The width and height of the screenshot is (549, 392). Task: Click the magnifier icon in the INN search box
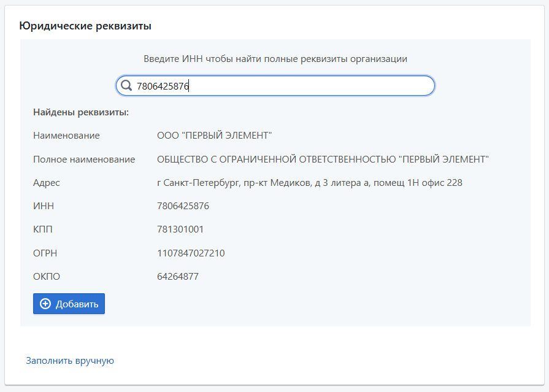pyautogui.click(x=126, y=86)
